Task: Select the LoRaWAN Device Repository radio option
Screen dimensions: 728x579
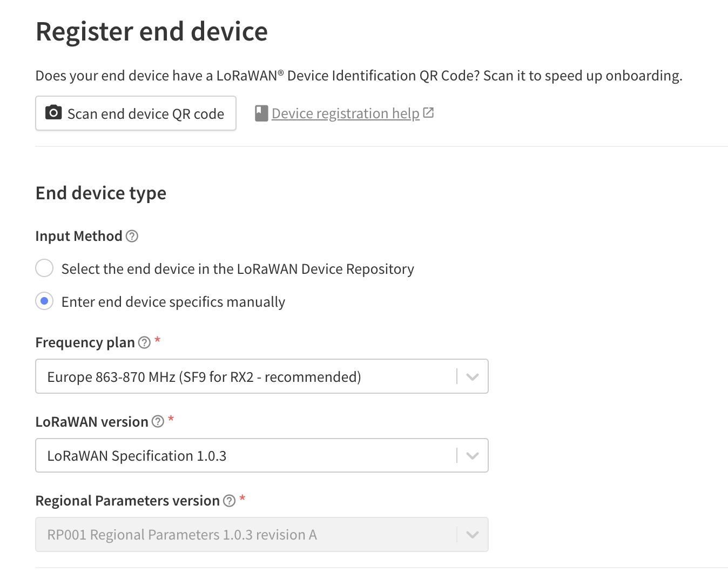Action: pyautogui.click(x=44, y=268)
